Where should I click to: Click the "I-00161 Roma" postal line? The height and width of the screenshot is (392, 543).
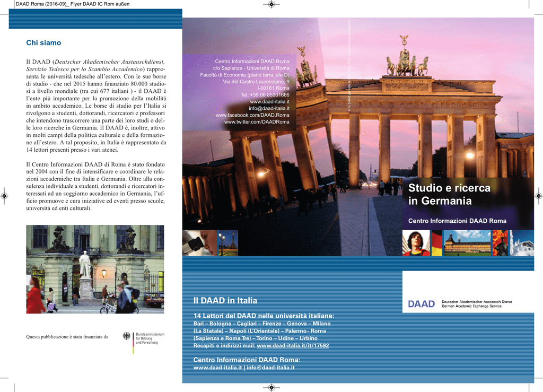(x=273, y=88)
